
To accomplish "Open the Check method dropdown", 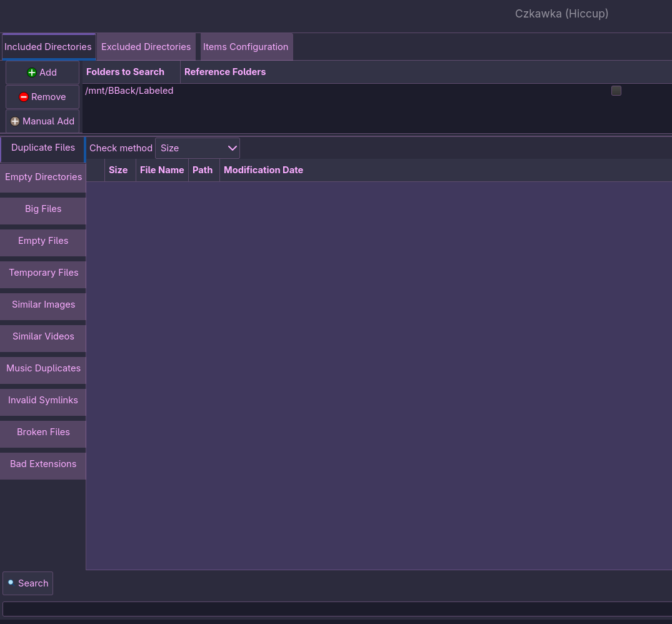I will coord(197,148).
